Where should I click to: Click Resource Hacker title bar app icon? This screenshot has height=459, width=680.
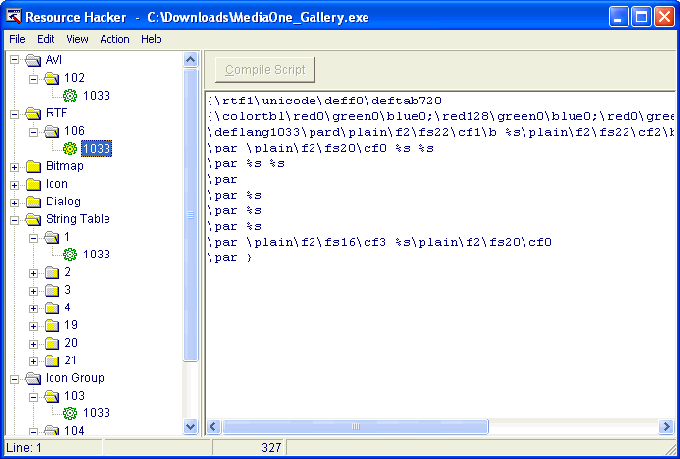click(x=13, y=17)
